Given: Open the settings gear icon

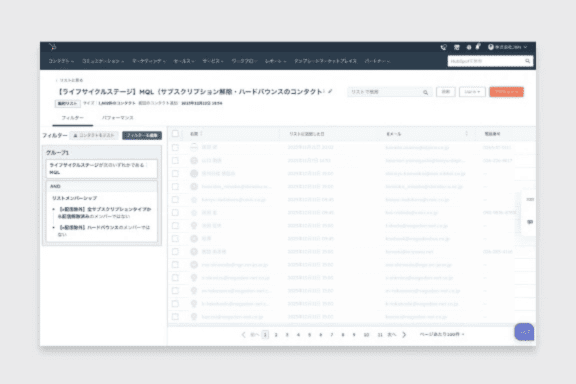Looking at the screenshot, I should click(x=469, y=47).
